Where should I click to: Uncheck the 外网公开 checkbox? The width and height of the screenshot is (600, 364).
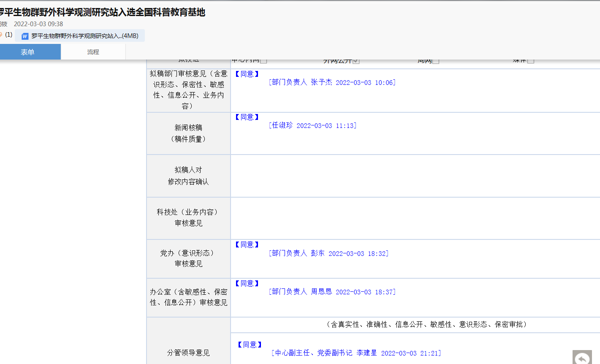coord(356,61)
